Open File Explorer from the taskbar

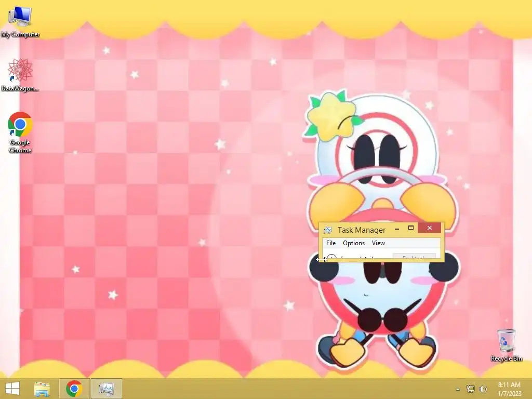coord(42,389)
